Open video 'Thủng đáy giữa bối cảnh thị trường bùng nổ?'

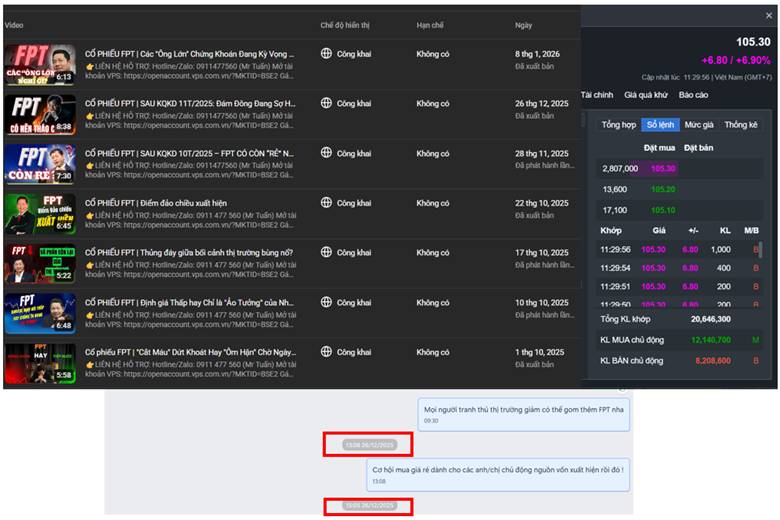click(189, 253)
